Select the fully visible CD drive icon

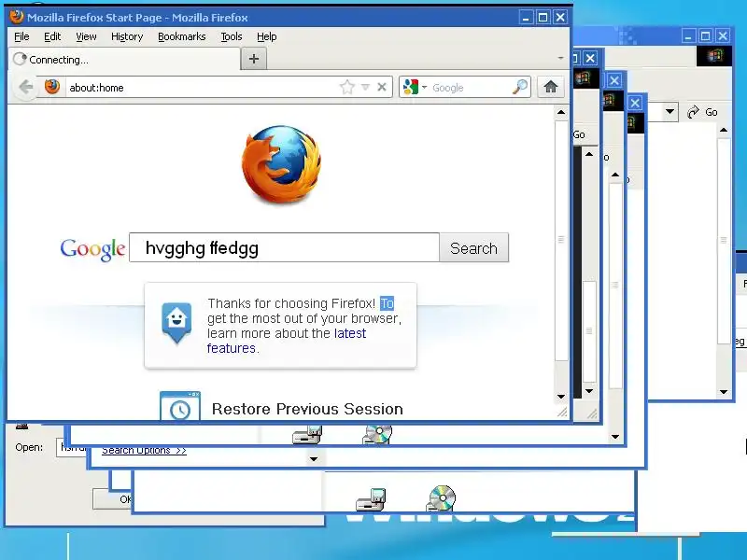pos(442,498)
